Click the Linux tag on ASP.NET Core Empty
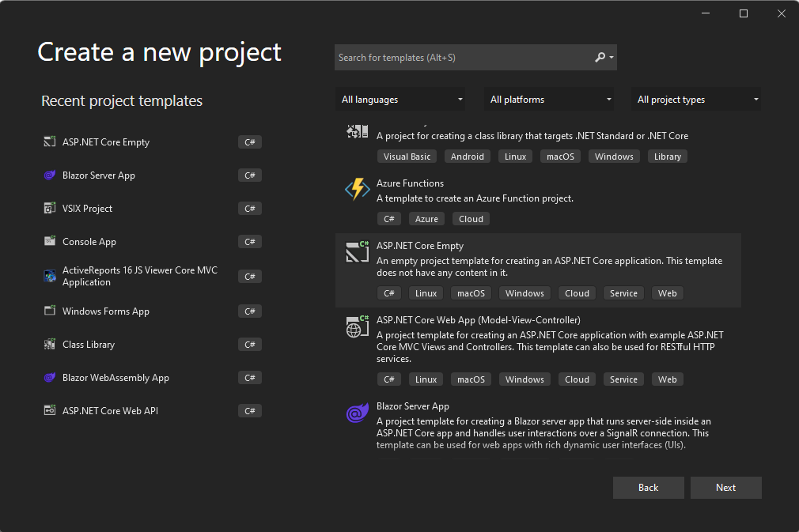 pyautogui.click(x=426, y=292)
